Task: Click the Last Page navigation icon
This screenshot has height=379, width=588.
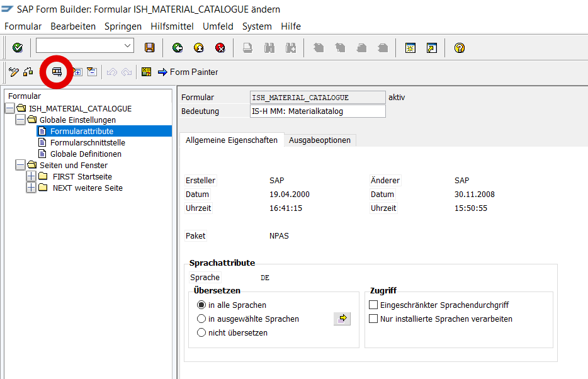Action: coord(383,48)
